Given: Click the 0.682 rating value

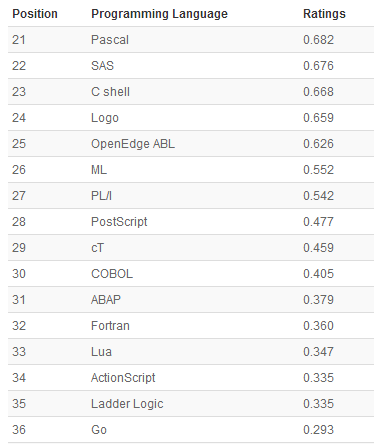Looking at the screenshot, I should 318,40.
